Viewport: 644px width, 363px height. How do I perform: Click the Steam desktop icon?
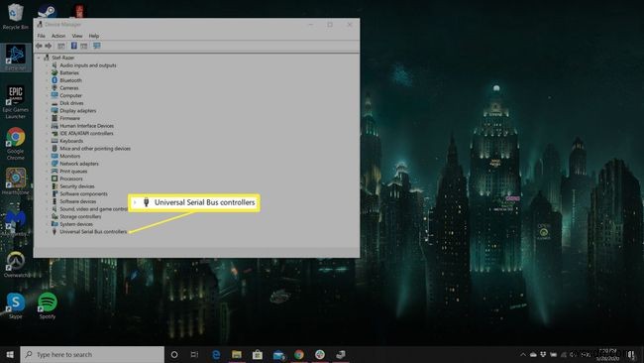pos(48,11)
